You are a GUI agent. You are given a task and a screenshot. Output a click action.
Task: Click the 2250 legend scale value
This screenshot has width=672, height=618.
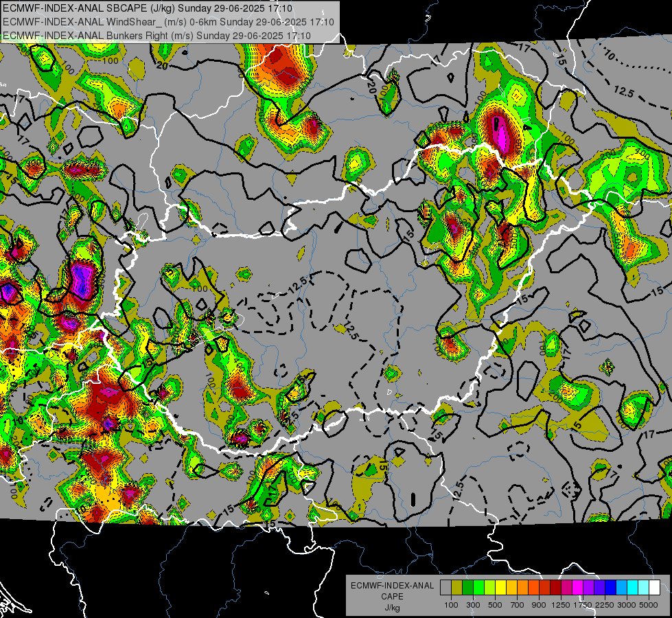[x=605, y=605]
